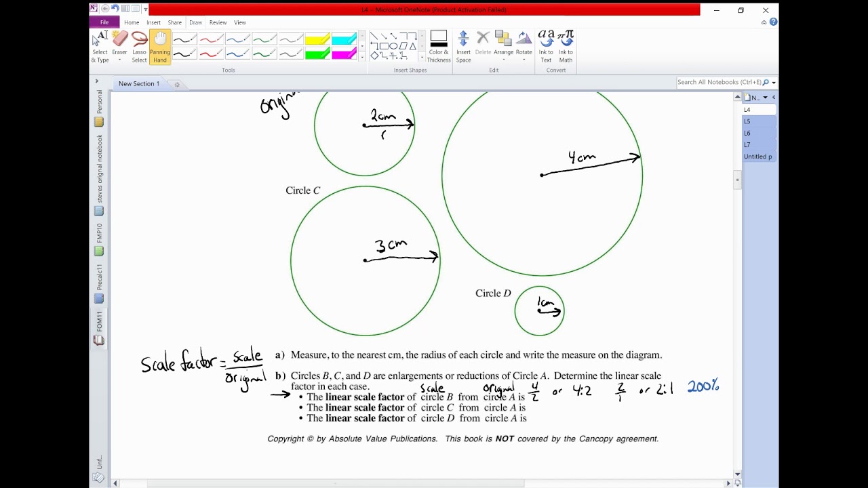Open the FMP10 notebook
This screenshot has width=868, height=488.
[99, 239]
